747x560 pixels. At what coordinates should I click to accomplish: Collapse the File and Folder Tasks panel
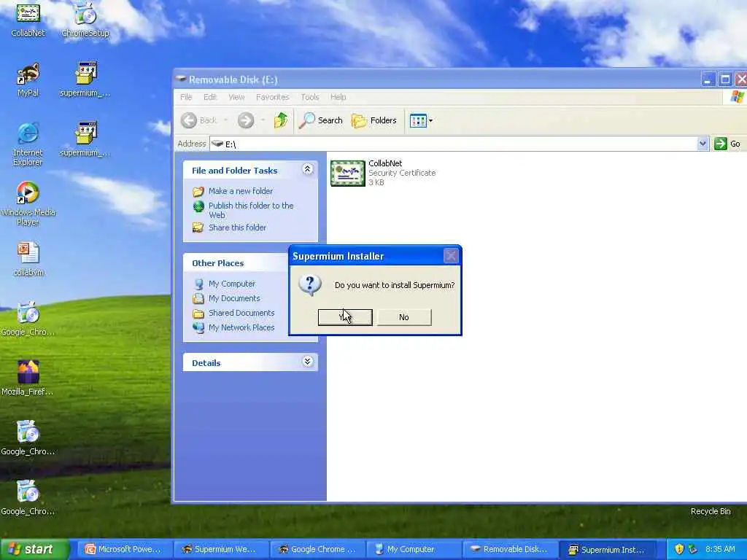click(307, 169)
